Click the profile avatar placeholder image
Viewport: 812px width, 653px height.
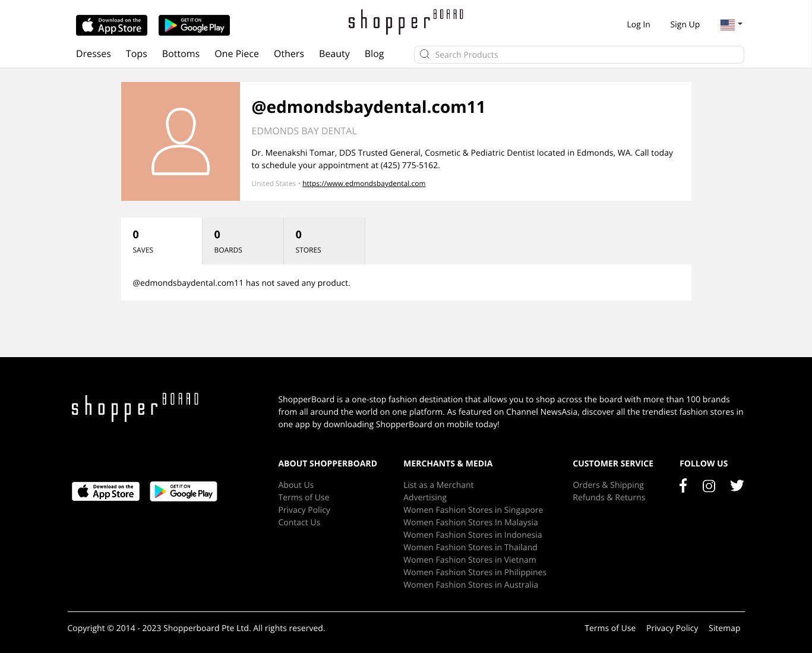click(x=181, y=141)
